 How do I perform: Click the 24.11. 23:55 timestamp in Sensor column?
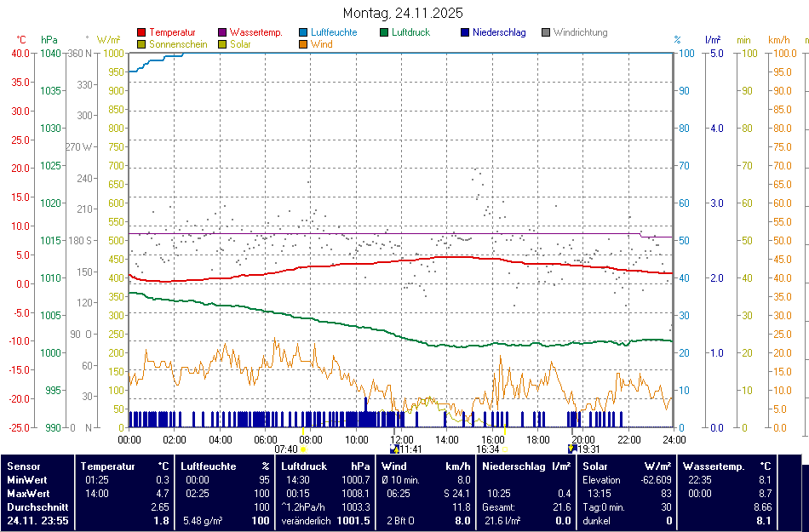pyautogui.click(x=37, y=520)
